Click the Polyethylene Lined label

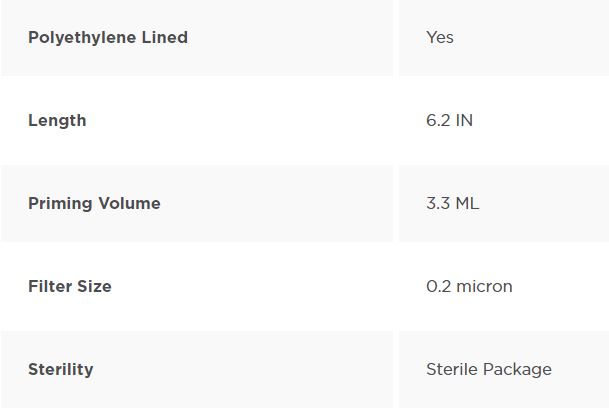pyautogui.click(x=108, y=38)
